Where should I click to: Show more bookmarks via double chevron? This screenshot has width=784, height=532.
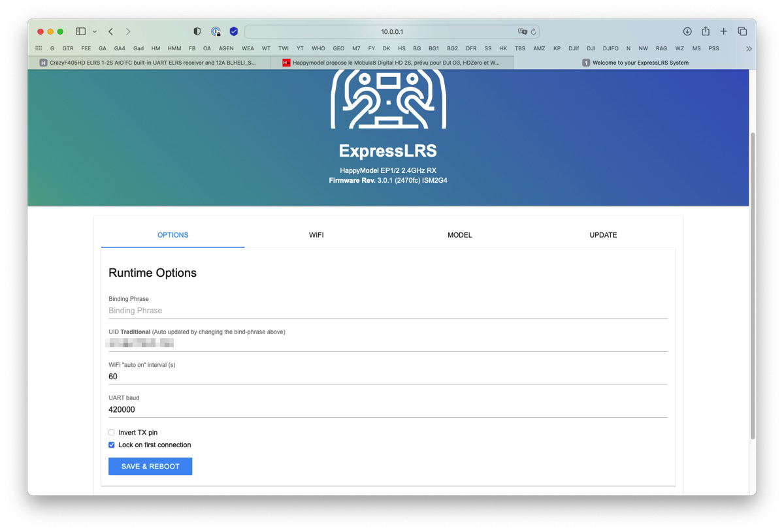pyautogui.click(x=749, y=48)
